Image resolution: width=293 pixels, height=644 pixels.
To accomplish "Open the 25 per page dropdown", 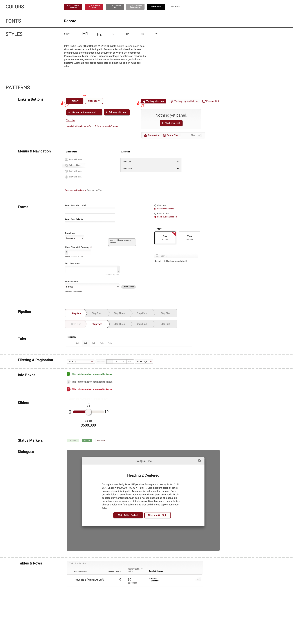I will click(144, 362).
